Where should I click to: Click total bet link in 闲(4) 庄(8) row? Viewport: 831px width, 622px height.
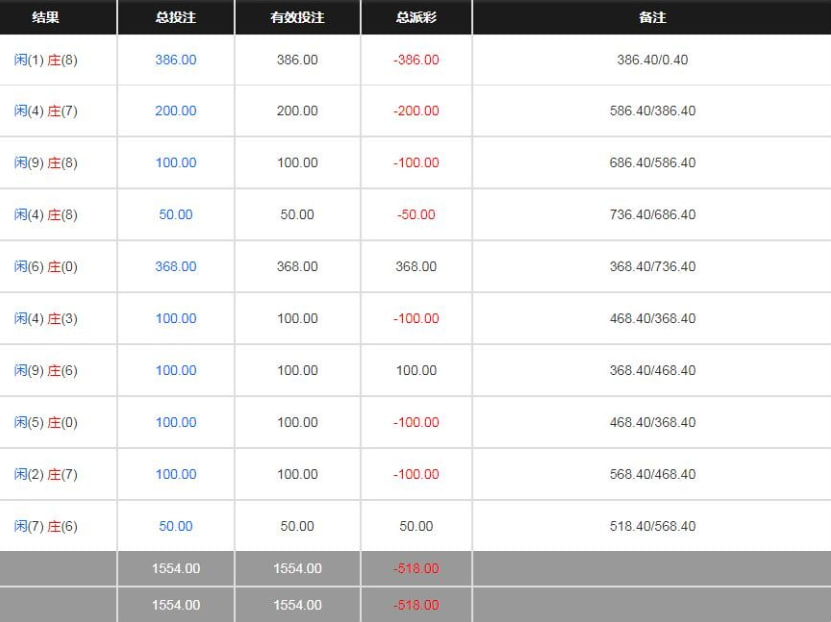coord(176,215)
